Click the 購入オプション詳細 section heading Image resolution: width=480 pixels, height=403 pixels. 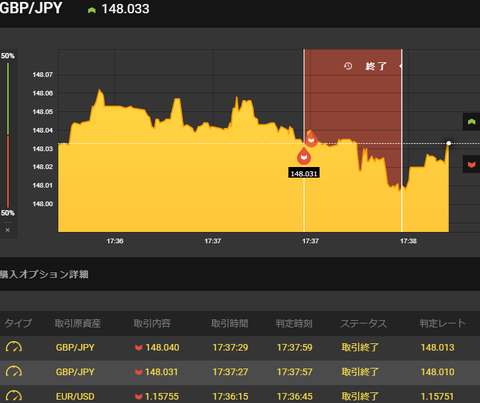pyautogui.click(x=44, y=274)
